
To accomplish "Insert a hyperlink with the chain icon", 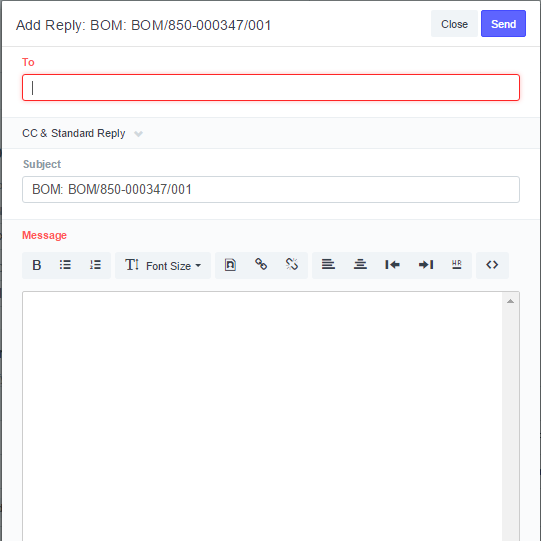I will coord(261,265).
